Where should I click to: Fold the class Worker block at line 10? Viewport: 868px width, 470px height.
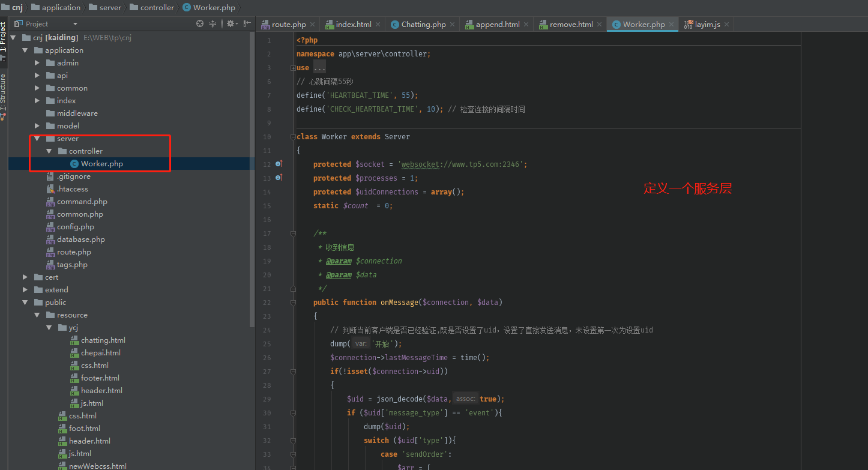[x=293, y=137]
